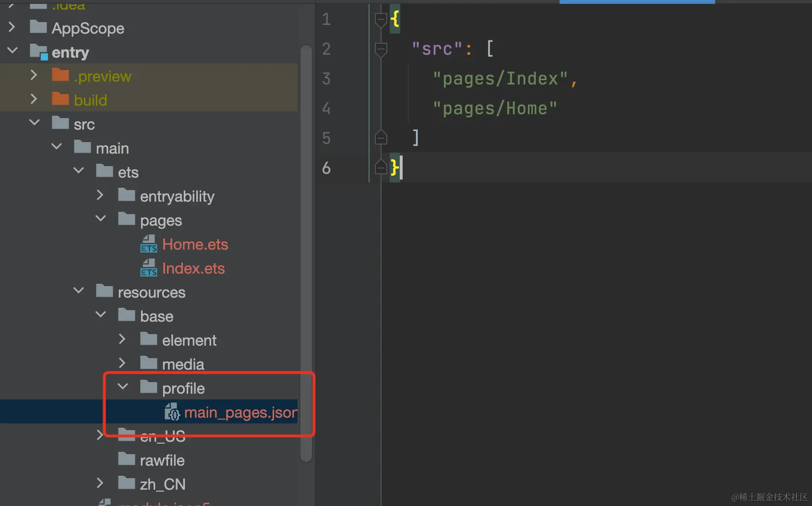
Task: Click the main folder icon
Action: tap(83, 147)
